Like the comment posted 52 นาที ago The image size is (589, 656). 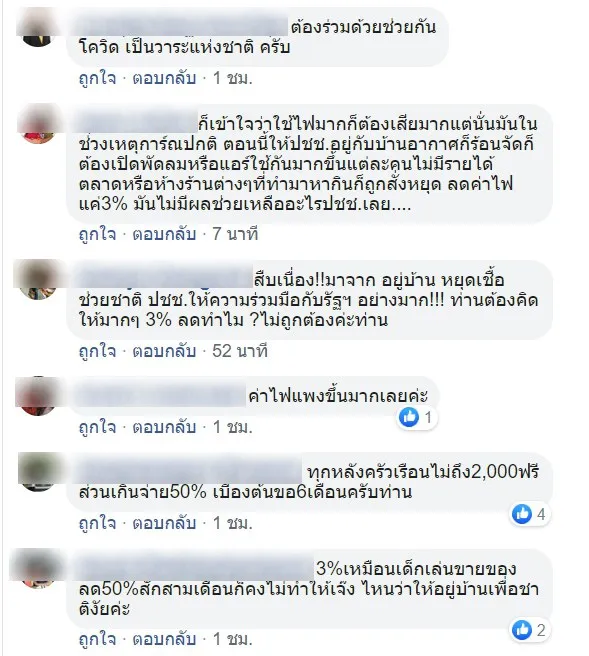[x=97, y=351]
